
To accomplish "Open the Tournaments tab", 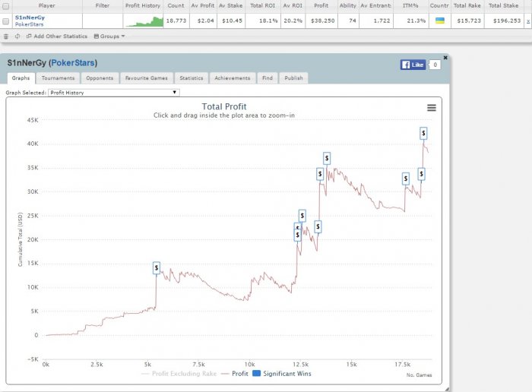I will [x=58, y=78].
